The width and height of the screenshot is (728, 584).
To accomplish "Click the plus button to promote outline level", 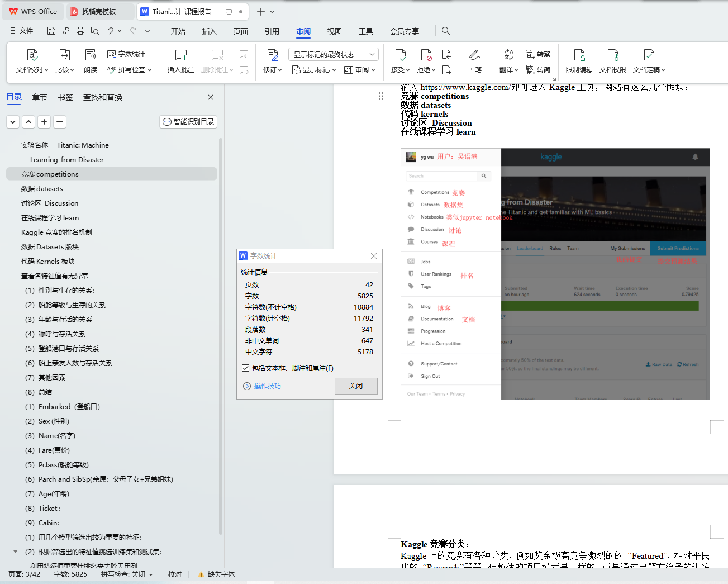I will click(44, 122).
